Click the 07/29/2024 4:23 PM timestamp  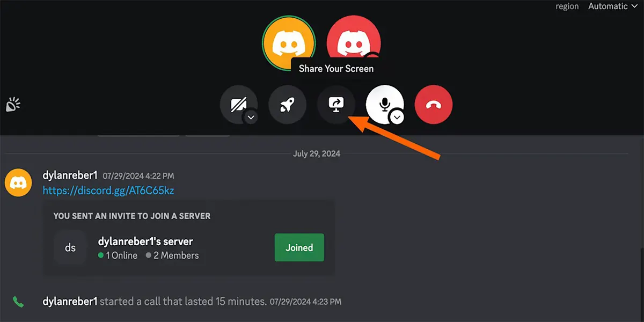click(305, 302)
